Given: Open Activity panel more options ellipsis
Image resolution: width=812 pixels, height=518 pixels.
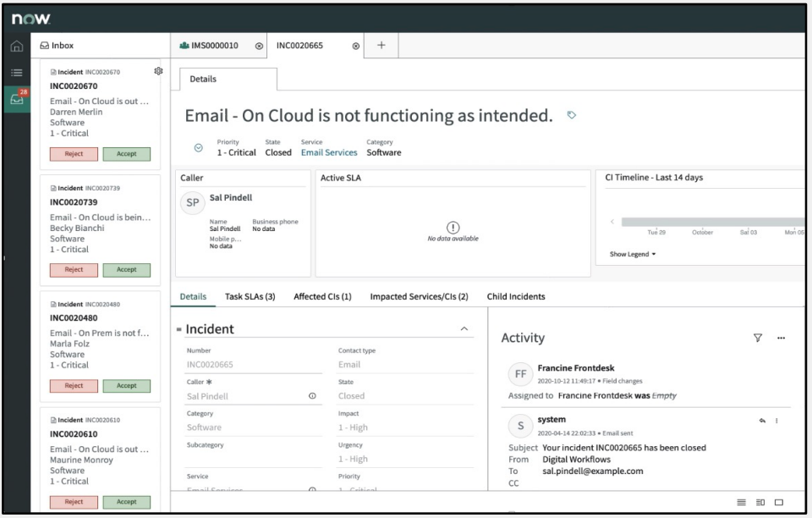Looking at the screenshot, I should (781, 338).
